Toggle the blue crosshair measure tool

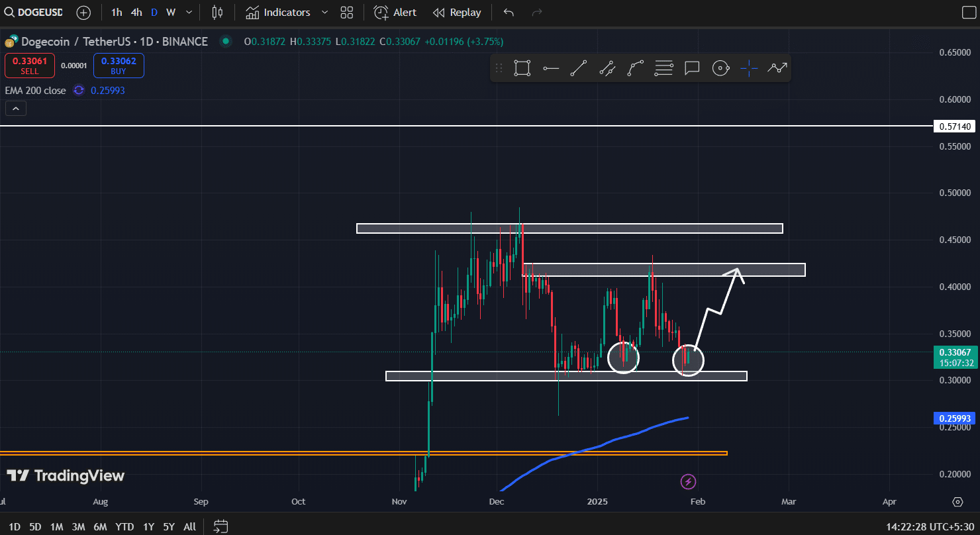pyautogui.click(x=749, y=68)
